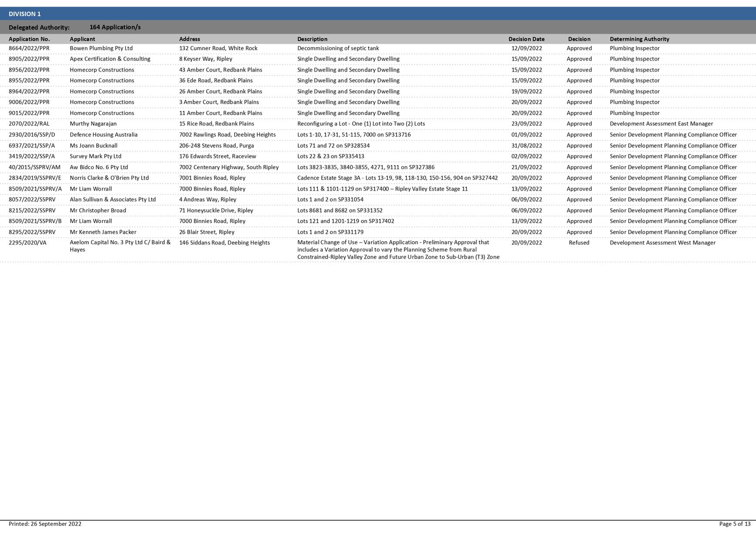Image resolution: width=756 pixels, height=535 pixels.
Task: Click address '3 Amber Court, Redbank Plains'
Action: pos(219,102)
